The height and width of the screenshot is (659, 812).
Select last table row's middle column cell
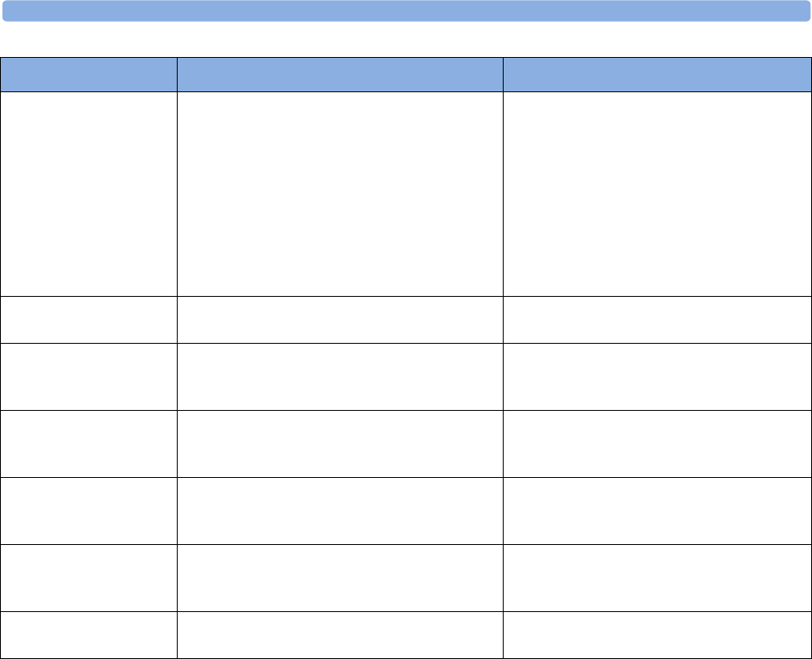[x=339, y=635]
